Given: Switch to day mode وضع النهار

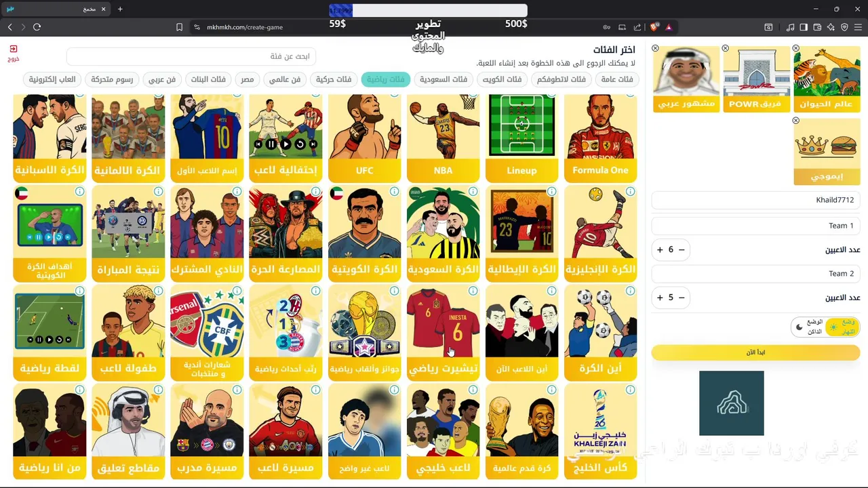Looking at the screenshot, I should point(841,327).
